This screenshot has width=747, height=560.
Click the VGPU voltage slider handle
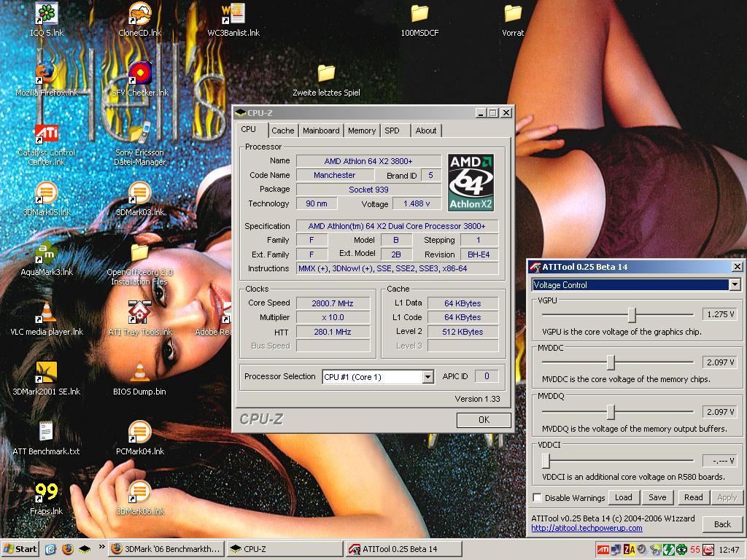[632, 315]
